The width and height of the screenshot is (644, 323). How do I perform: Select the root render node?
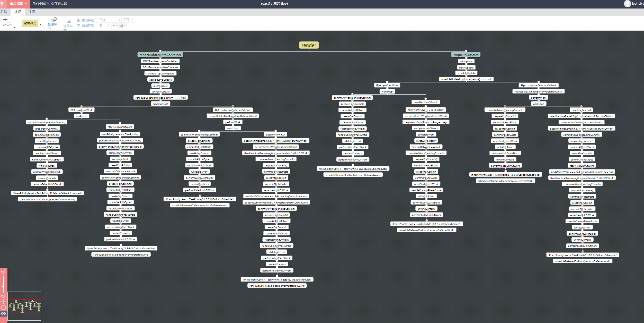309,45
